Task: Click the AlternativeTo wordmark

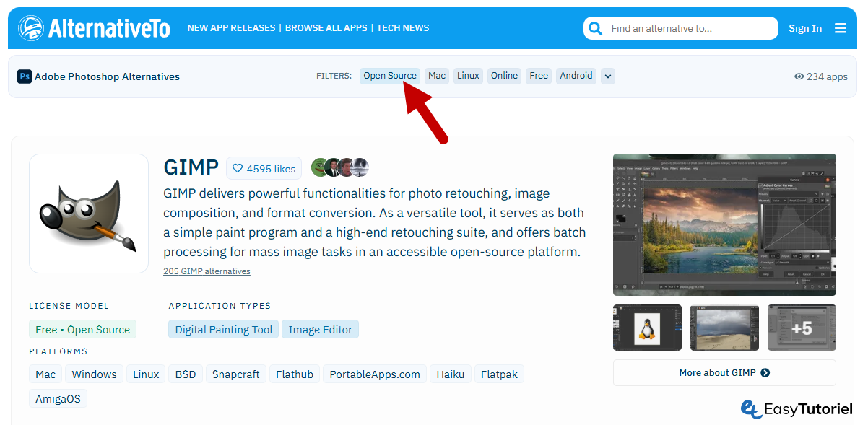Action: pyautogui.click(x=109, y=28)
